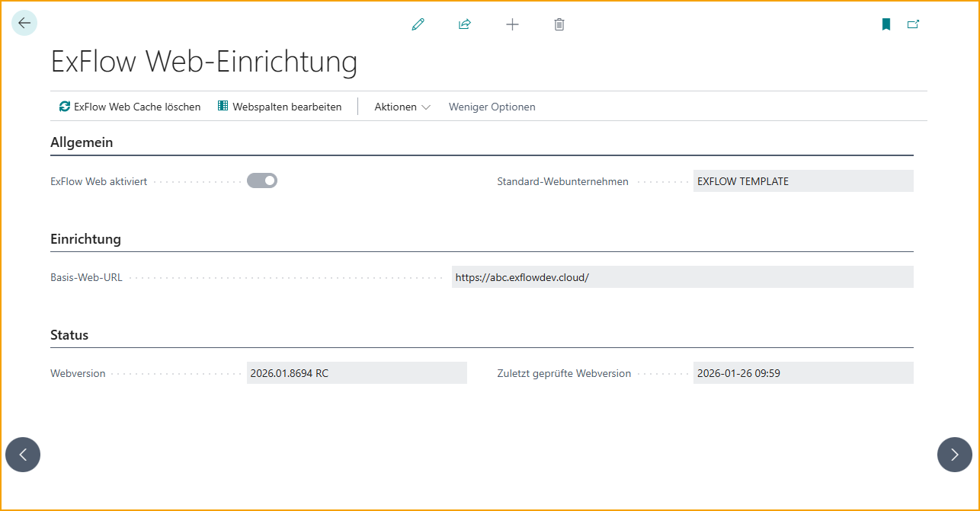Click the bookmark icon at top right

pyautogui.click(x=886, y=24)
